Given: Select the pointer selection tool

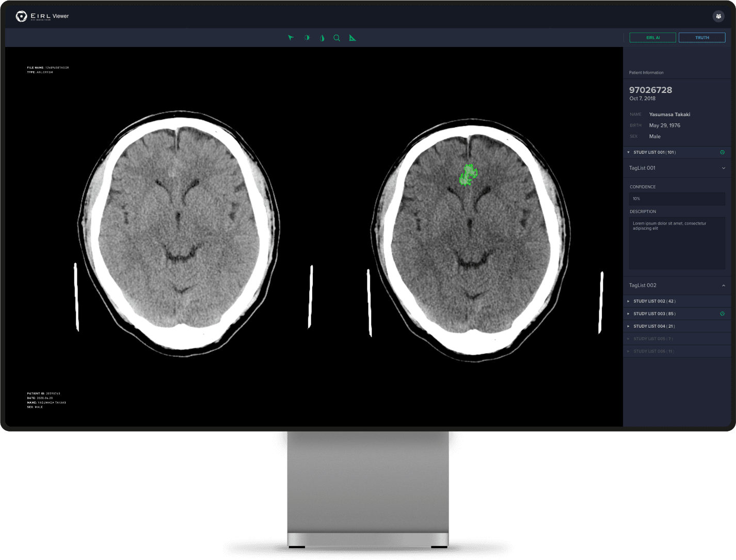Looking at the screenshot, I should pos(292,38).
